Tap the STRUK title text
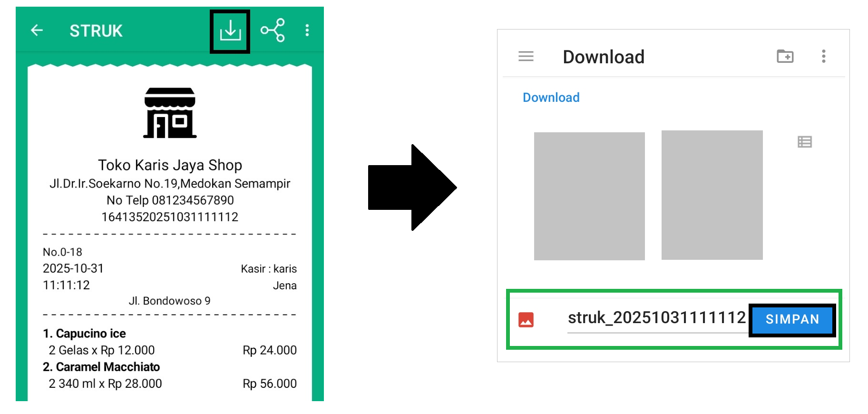868x414 pixels. coord(96,31)
